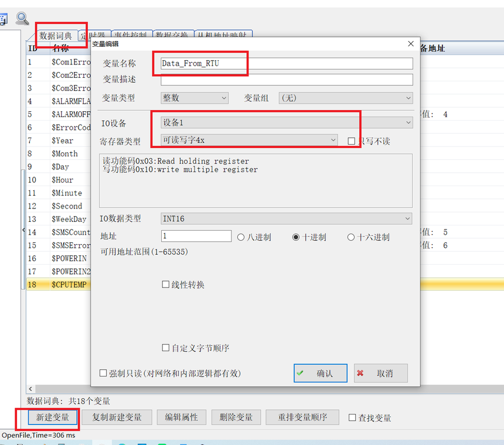Click the 确认 button
Image resolution: width=504 pixels, height=445 pixels.
[321, 373]
